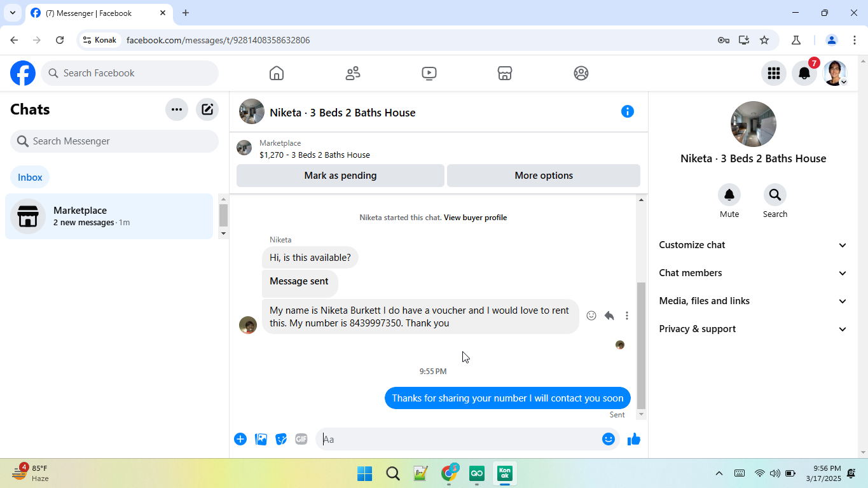
Task: Select the 'Hi, is this available?' message bubble
Action: click(310, 258)
